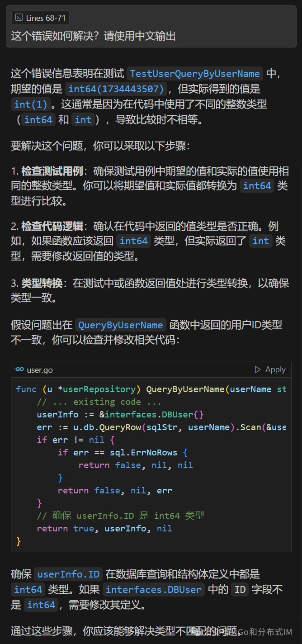Open the Lines 68-71 context chip

point(40,18)
